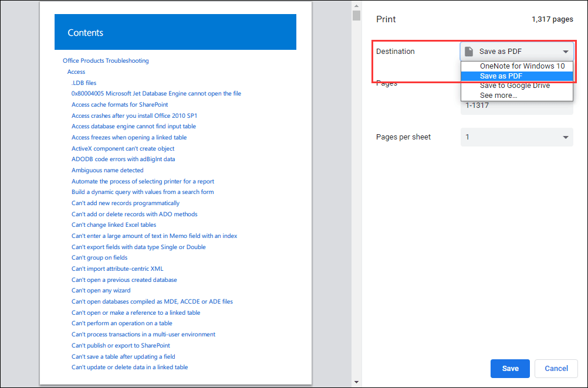Click the Print dialog title
This screenshot has height=388, width=588.
(x=386, y=19)
